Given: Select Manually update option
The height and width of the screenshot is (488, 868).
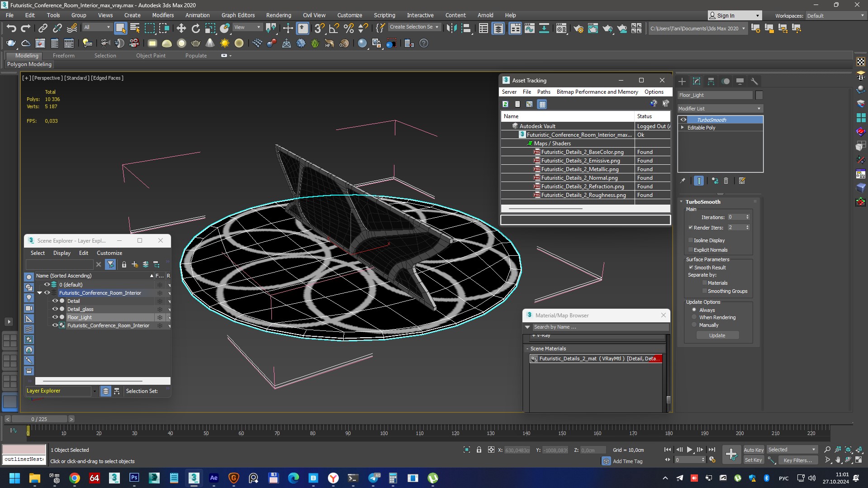Looking at the screenshot, I should tap(694, 325).
